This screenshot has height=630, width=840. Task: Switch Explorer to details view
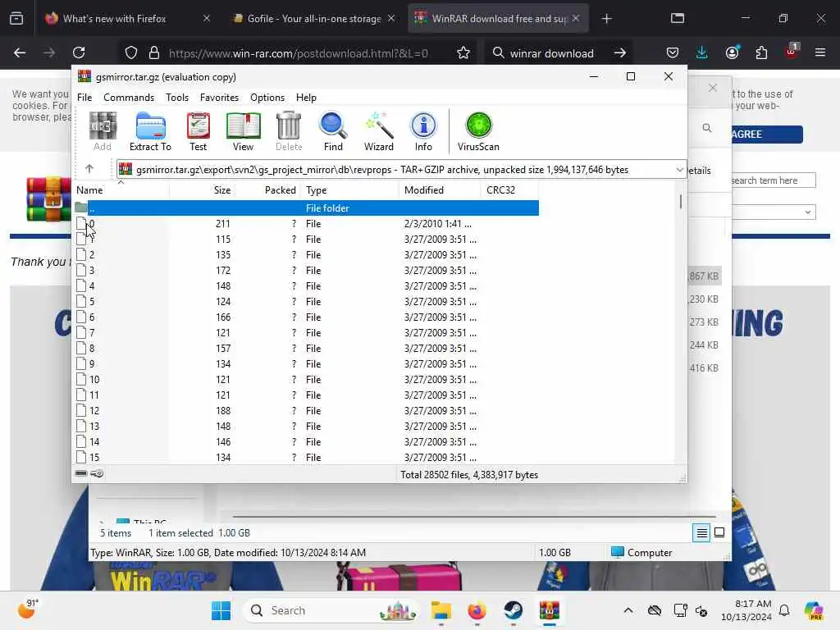click(701, 532)
